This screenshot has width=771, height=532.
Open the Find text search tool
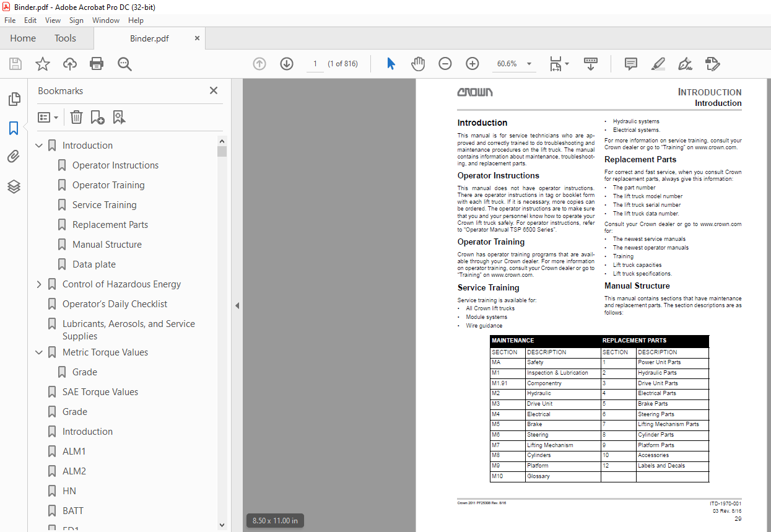[x=124, y=64]
